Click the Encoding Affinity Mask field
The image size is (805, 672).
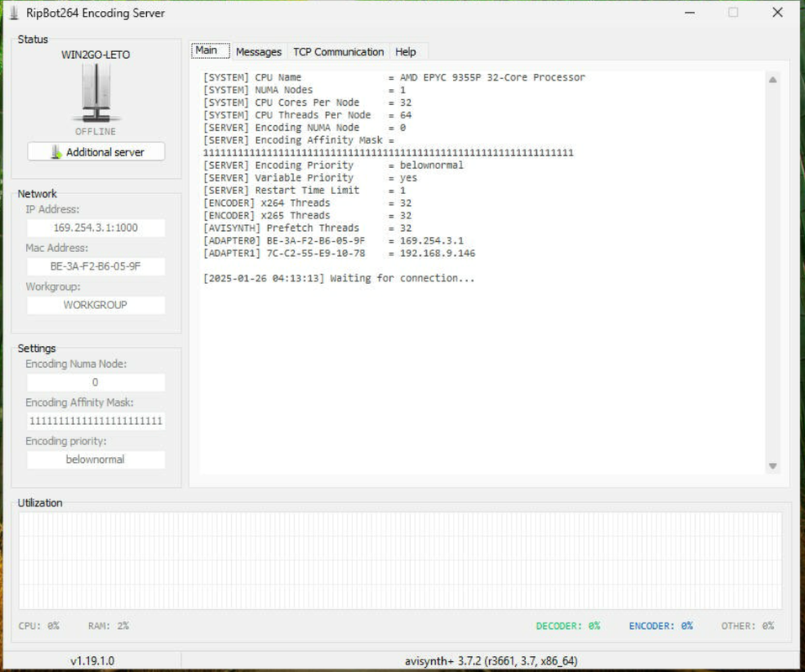(96, 421)
